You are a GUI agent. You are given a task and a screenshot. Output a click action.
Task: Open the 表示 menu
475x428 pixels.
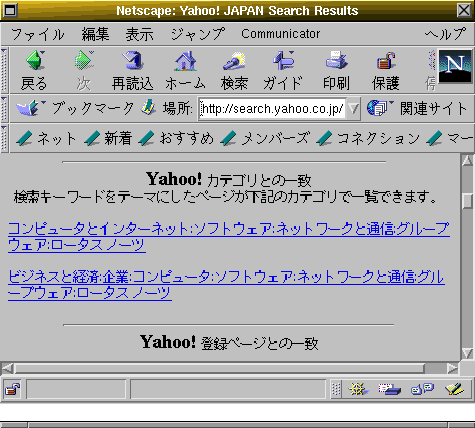(139, 34)
